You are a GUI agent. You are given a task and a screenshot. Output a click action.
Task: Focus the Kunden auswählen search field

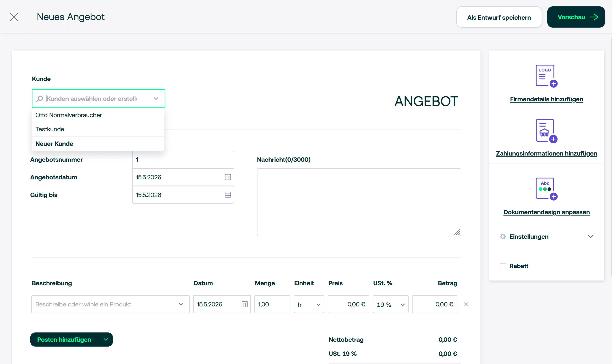coord(98,99)
